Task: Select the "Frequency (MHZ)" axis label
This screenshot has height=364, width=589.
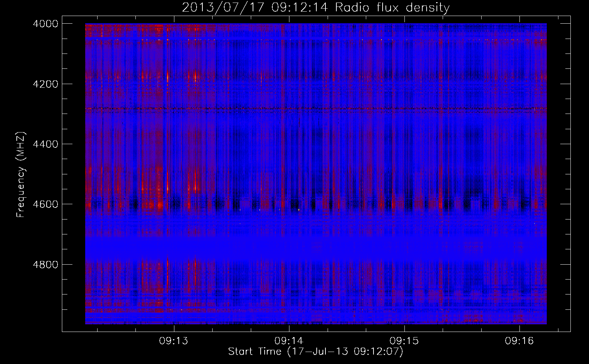Action: [21, 175]
